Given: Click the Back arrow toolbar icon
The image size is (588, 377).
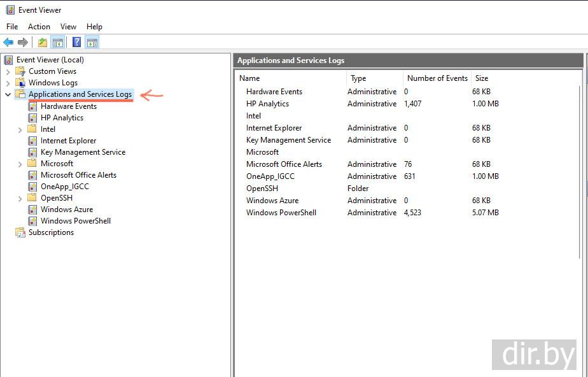Looking at the screenshot, I should tap(8, 43).
